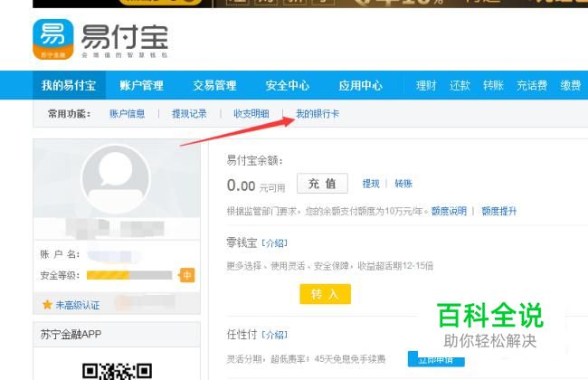588x380 pixels.
Task: Click 转账 in the top navigation bar
Action: [493, 86]
